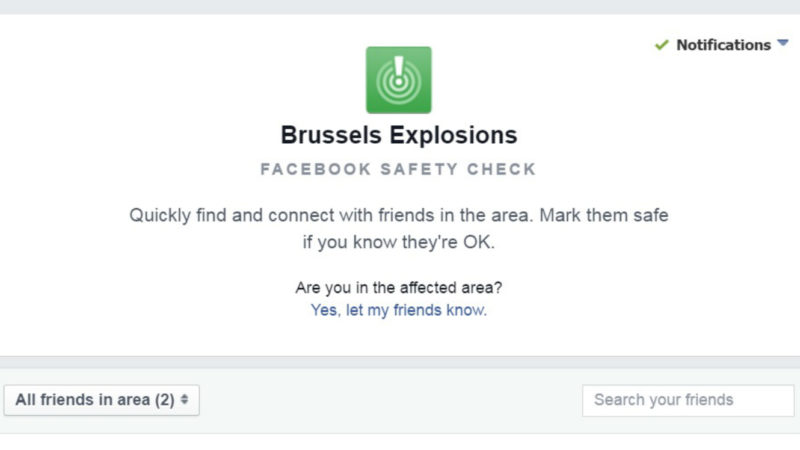
Task: Select the 'Brussels Explosions' heading
Action: [398, 135]
